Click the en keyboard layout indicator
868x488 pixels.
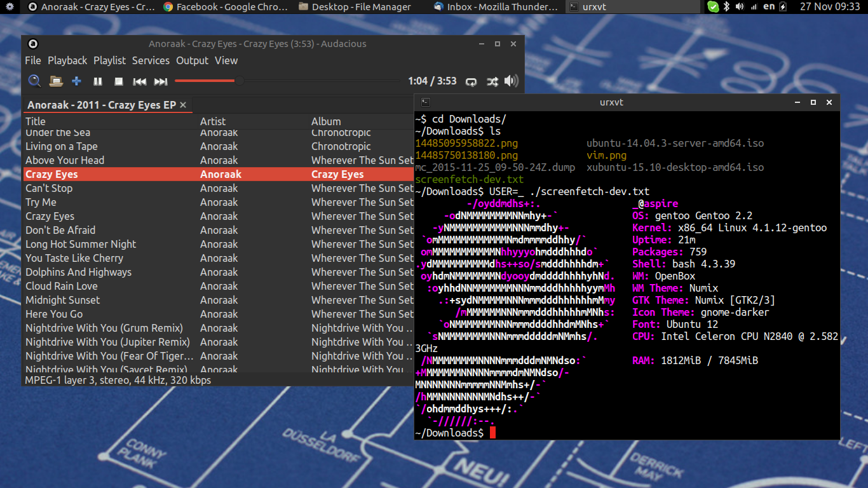coord(769,6)
